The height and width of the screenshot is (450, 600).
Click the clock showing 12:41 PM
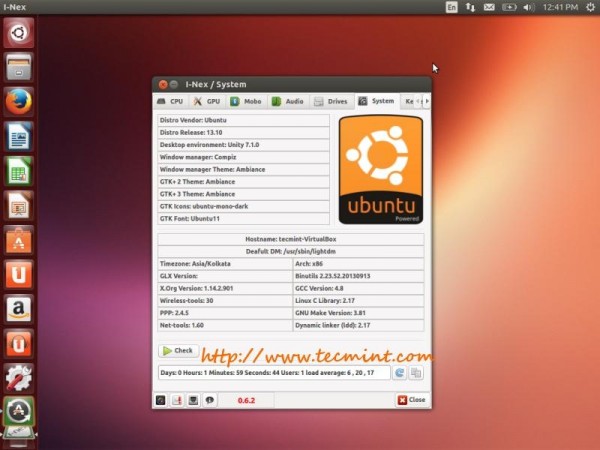(560, 7)
